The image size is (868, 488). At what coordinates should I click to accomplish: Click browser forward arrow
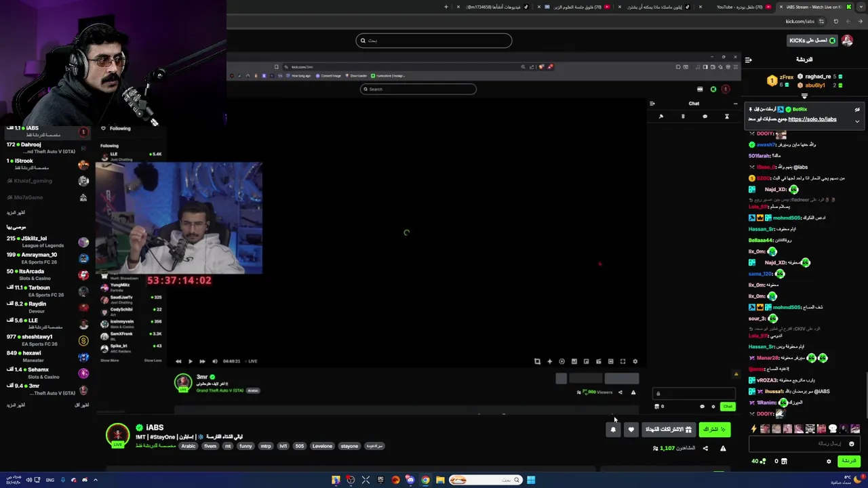(x=848, y=21)
